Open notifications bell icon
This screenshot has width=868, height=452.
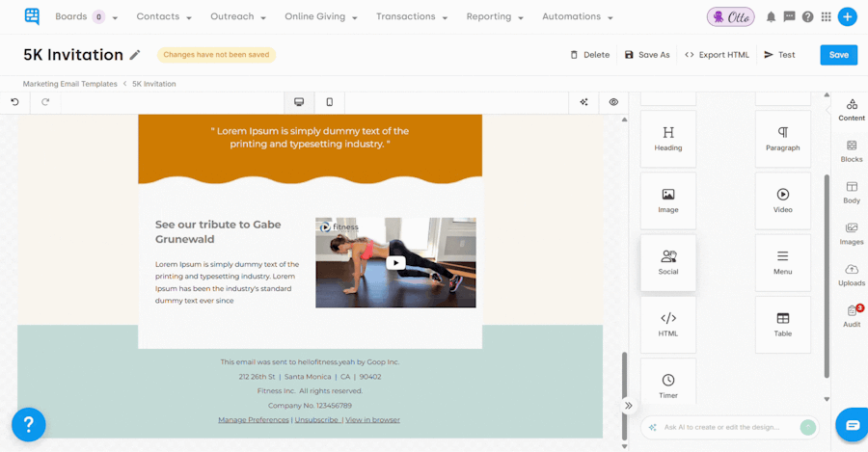click(771, 17)
